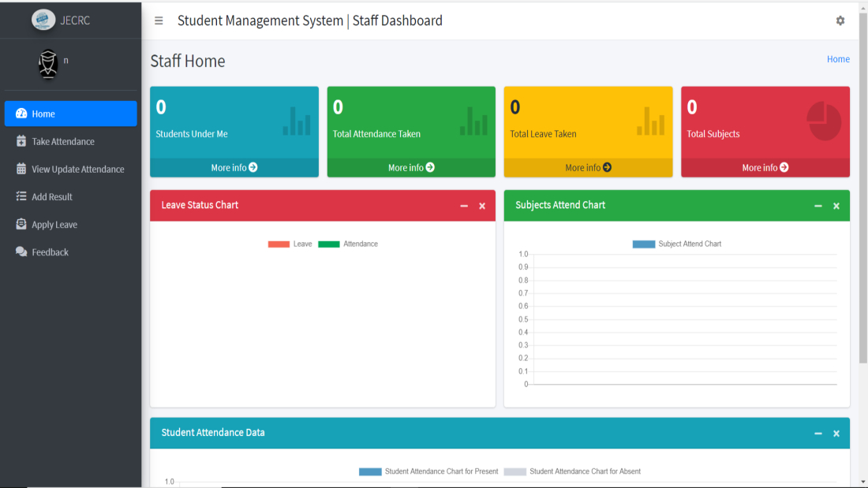This screenshot has width=868, height=488.
Task: Collapse the Student Attendance Data panel
Action: point(818,434)
